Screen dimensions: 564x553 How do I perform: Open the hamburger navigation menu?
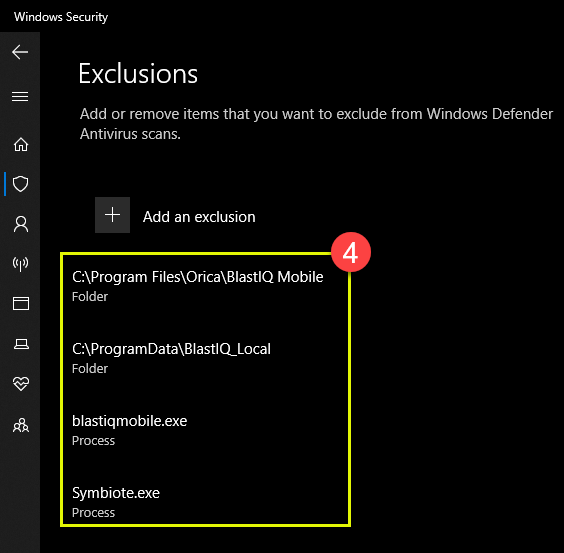[20, 96]
